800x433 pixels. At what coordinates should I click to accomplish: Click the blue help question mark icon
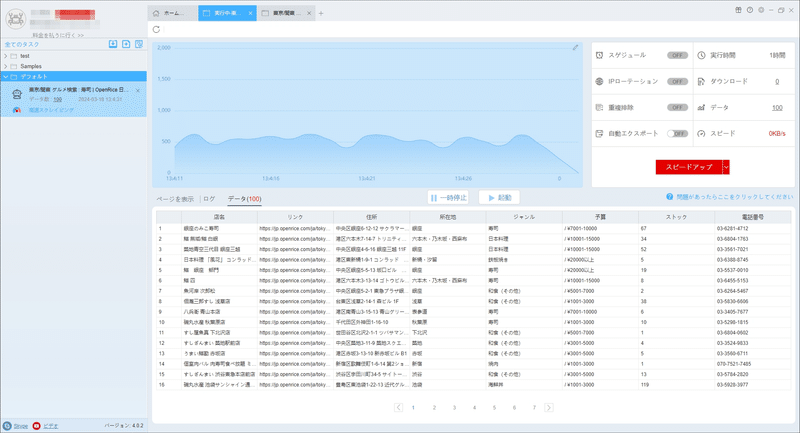point(669,197)
